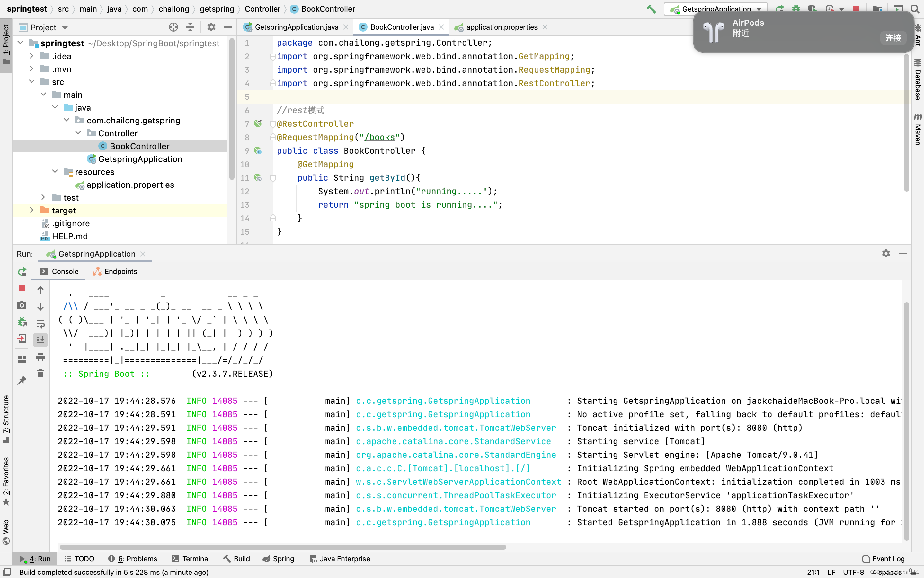The image size is (924, 578).
Task: Open Spring tool window at bottom
Action: click(279, 559)
